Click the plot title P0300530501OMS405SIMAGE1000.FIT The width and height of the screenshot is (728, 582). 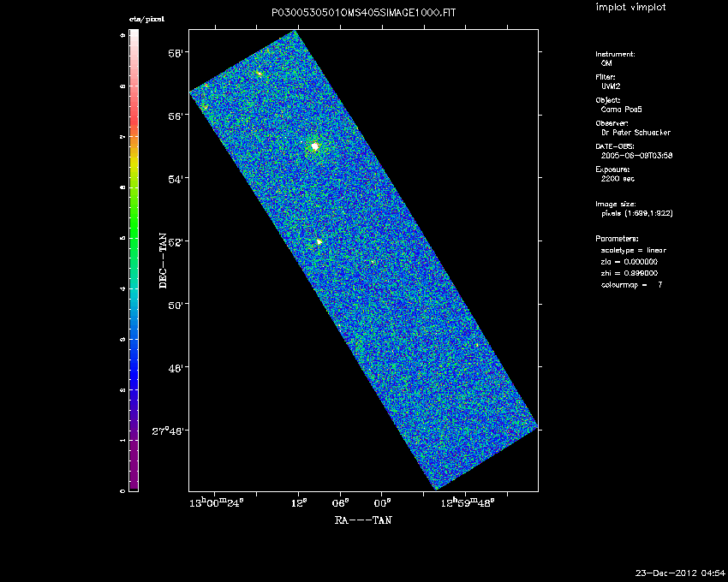(x=363, y=13)
